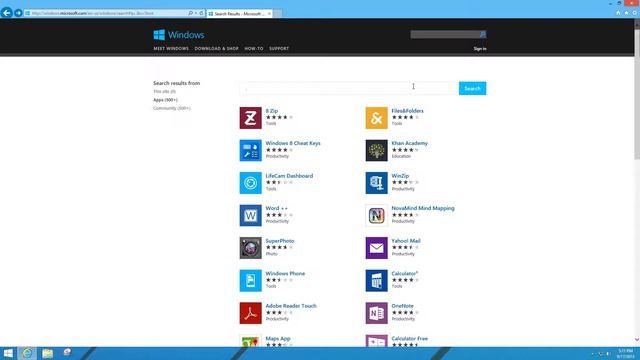Open the Khan Academy title link

pyautogui.click(x=409, y=143)
